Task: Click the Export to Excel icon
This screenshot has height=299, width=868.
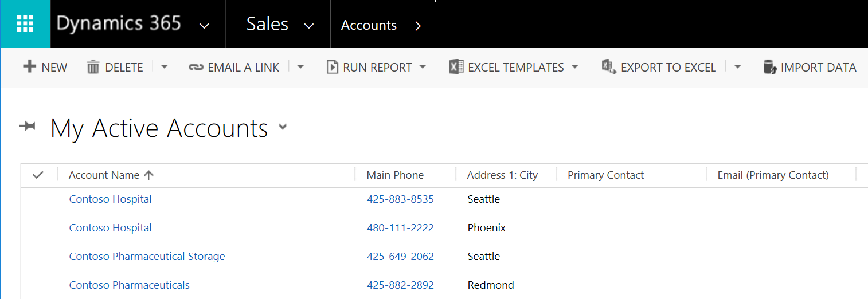Action: tap(608, 68)
